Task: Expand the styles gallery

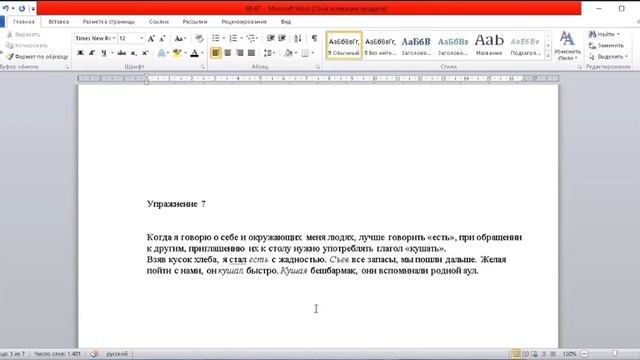Action: (x=548, y=56)
